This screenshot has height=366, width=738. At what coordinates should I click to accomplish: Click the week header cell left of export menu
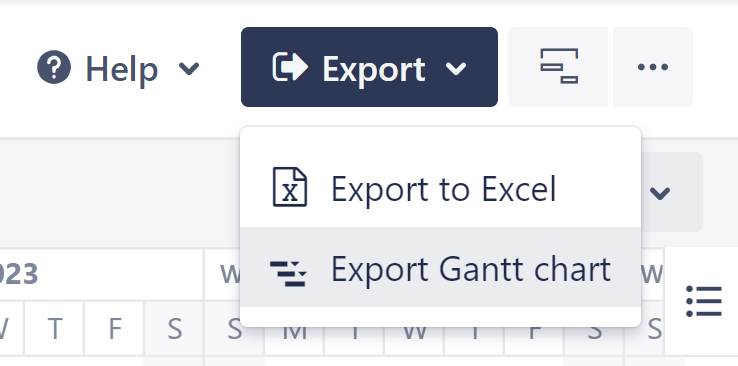coord(223,274)
